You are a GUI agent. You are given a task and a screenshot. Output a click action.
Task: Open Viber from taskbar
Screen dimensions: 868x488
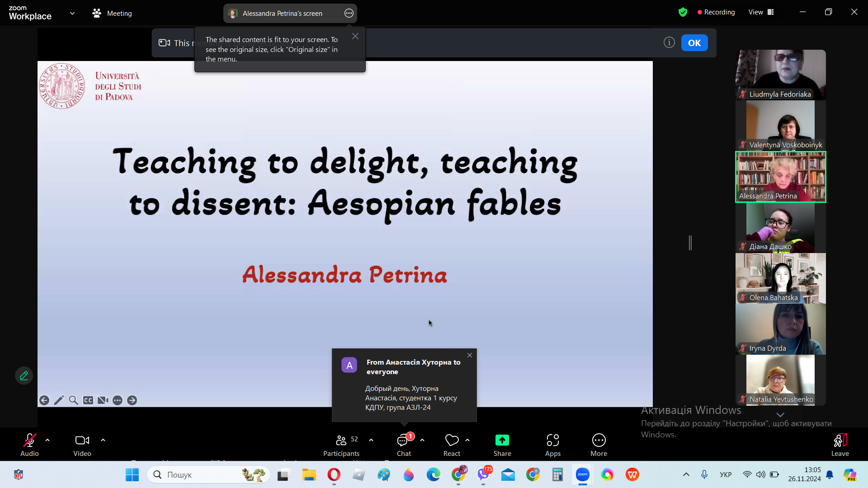point(483,475)
